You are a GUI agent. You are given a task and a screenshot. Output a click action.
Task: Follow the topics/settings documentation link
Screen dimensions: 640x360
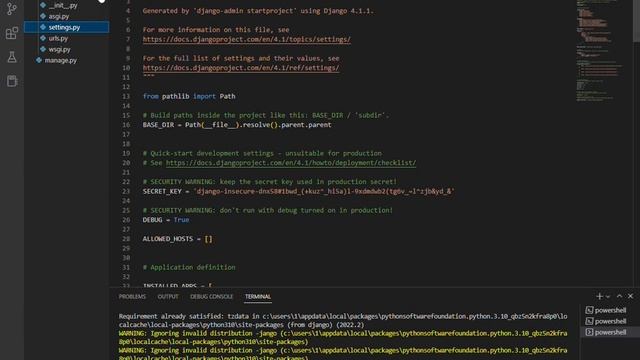click(x=247, y=39)
